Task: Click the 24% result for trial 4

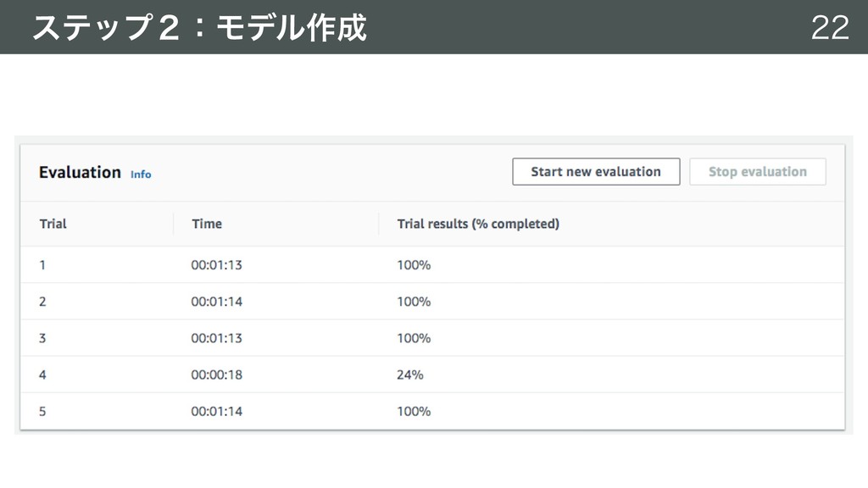Action: [409, 374]
